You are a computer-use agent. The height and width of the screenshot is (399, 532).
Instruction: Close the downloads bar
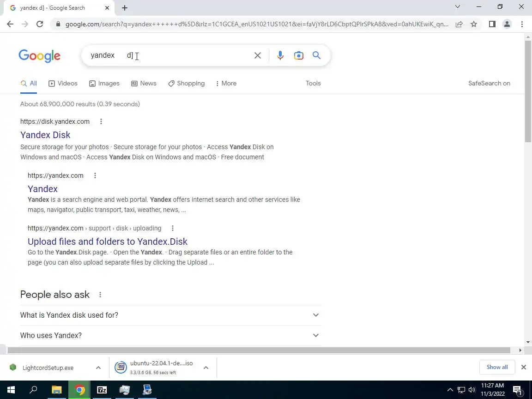coord(524,367)
